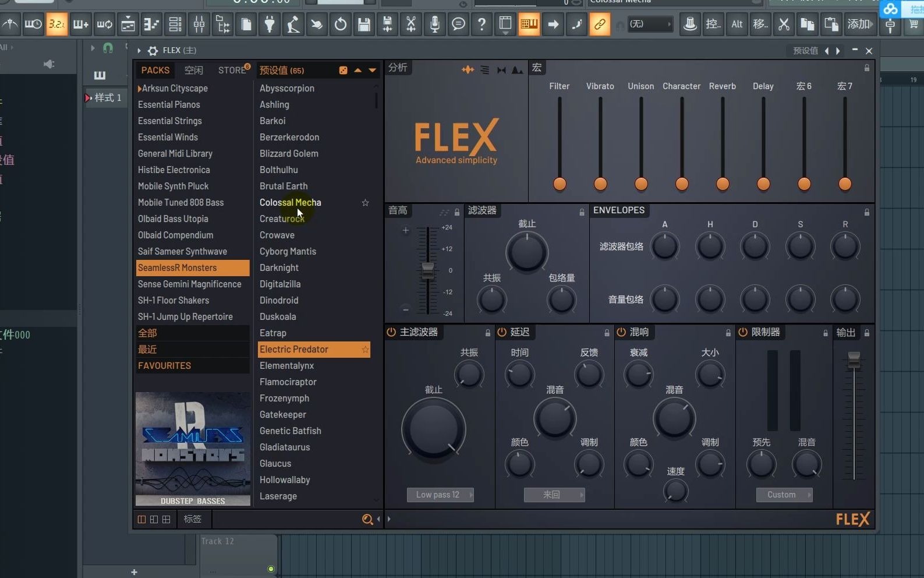Toggle the wait-for-input piano clock icon
The width and height of the screenshot is (924, 578).
tap(33, 24)
